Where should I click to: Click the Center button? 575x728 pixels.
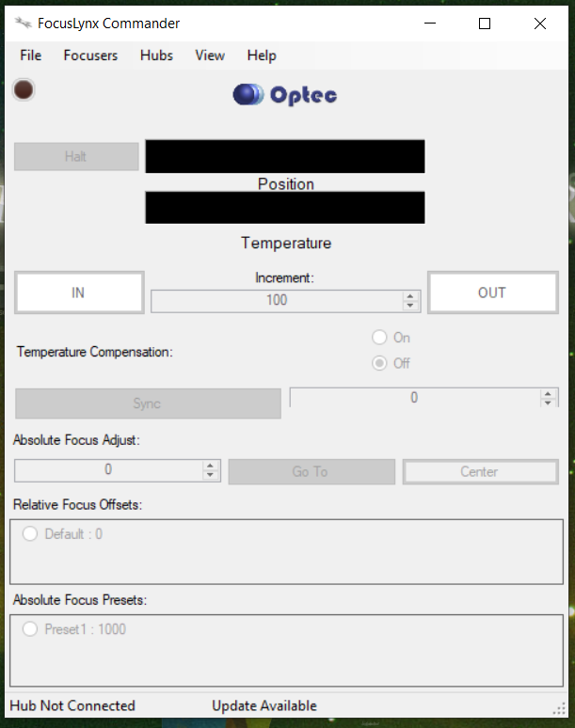pyautogui.click(x=481, y=472)
